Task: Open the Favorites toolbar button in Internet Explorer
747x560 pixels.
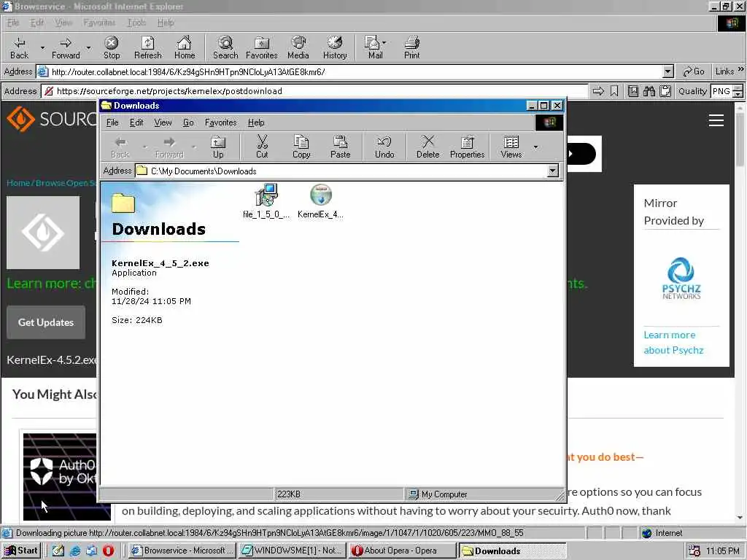Action: pyautogui.click(x=262, y=47)
